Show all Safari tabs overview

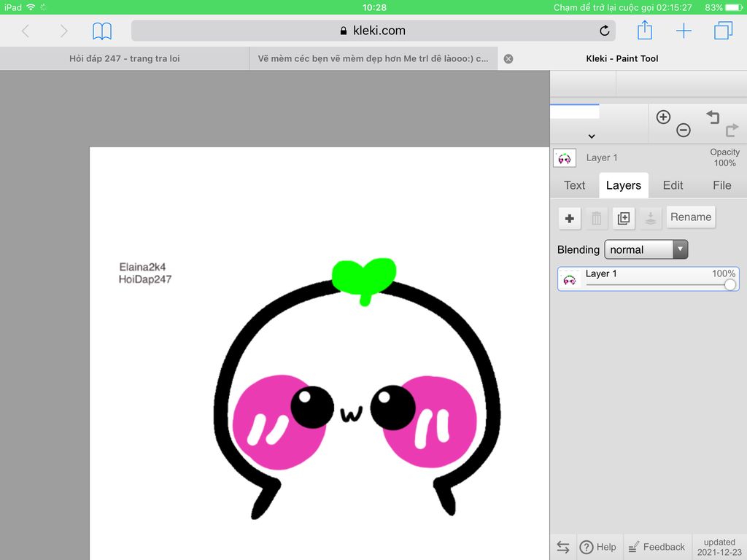tap(723, 31)
